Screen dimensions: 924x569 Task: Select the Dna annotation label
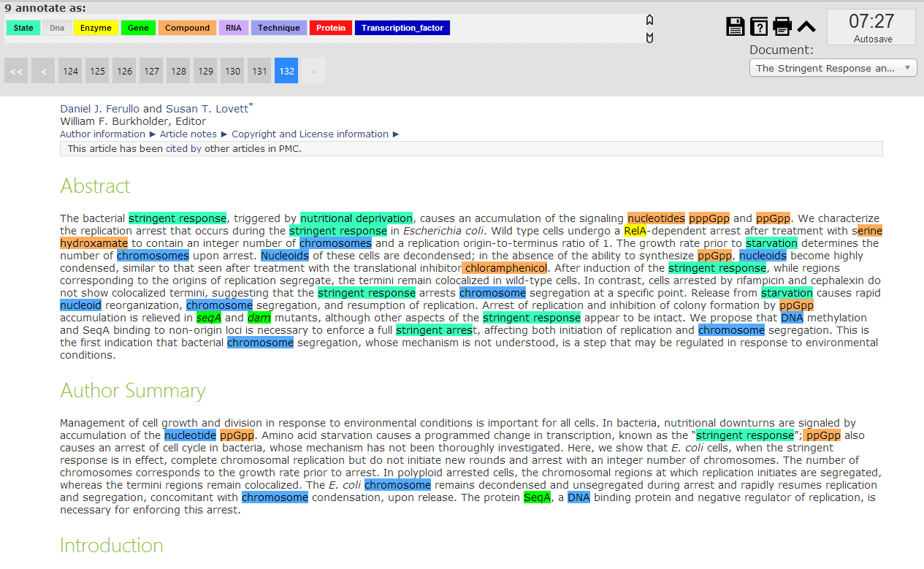click(57, 28)
